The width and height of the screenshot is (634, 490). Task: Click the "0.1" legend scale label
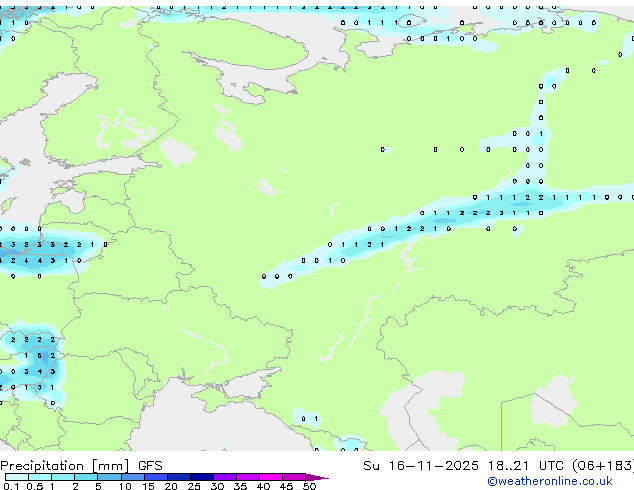point(11,486)
